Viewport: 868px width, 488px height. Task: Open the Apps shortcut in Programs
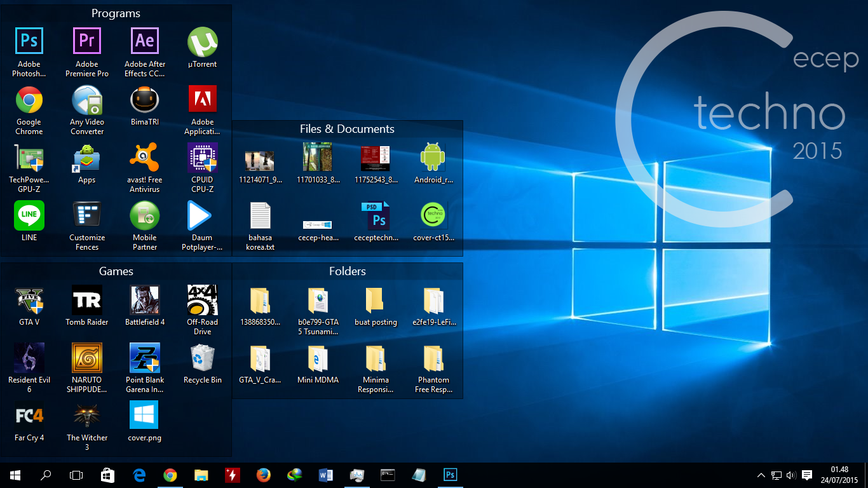click(87, 158)
